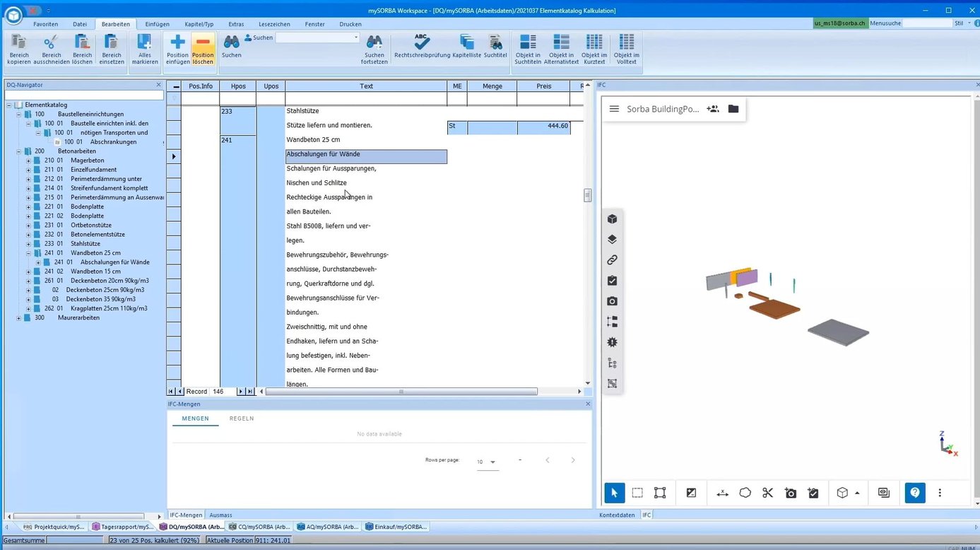Collapse the 241 01 Wandbeton 25 cm node
This screenshot has width=980, height=550.
29,253
